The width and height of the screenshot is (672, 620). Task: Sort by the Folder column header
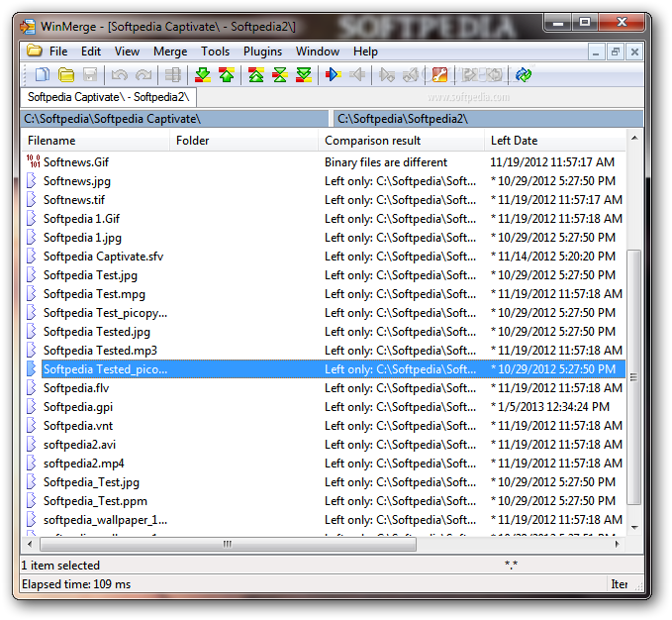tap(243, 141)
